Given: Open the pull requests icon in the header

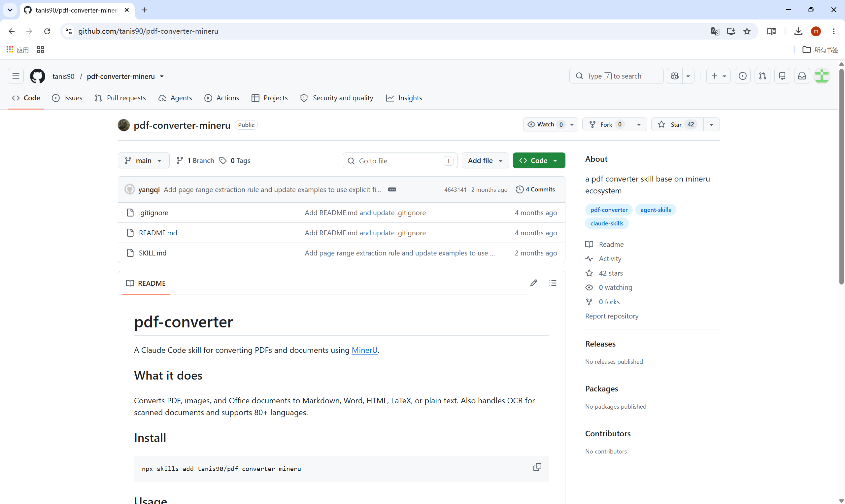Looking at the screenshot, I should coord(762,76).
